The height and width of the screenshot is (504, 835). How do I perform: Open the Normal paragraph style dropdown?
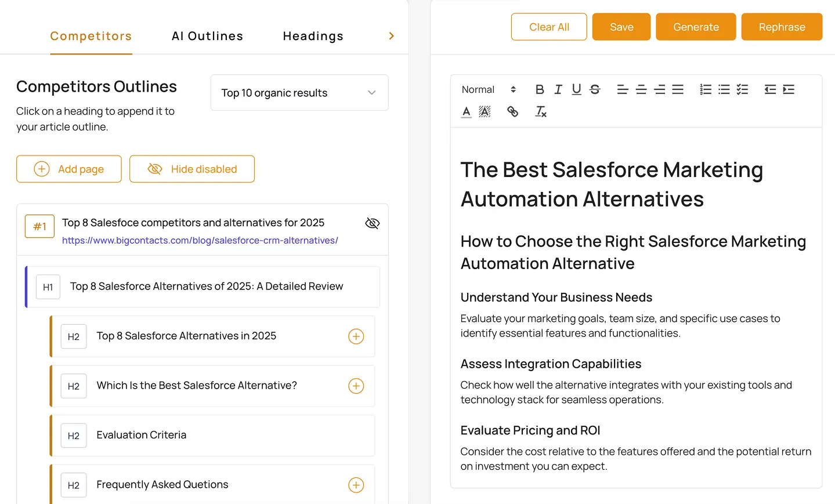click(489, 89)
